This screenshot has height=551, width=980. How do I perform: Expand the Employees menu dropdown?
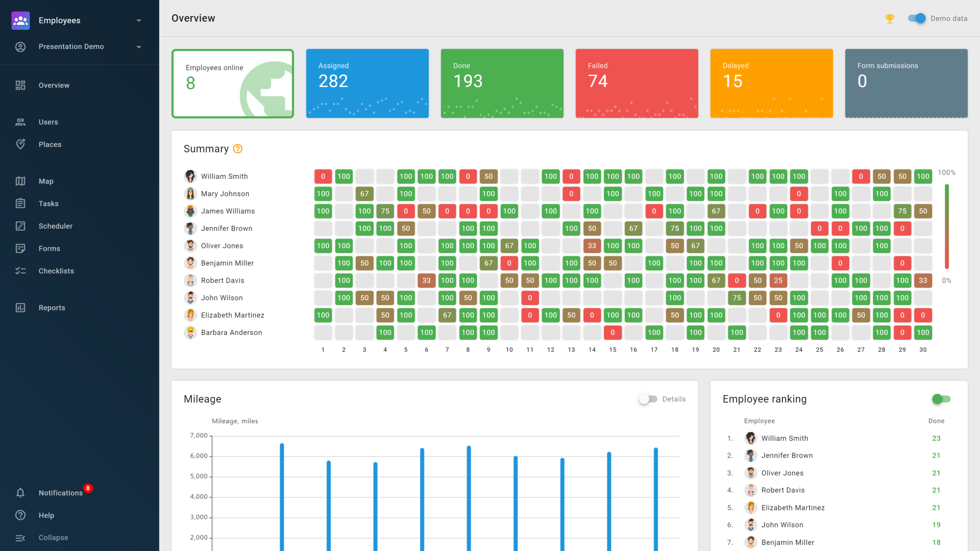pyautogui.click(x=139, y=20)
